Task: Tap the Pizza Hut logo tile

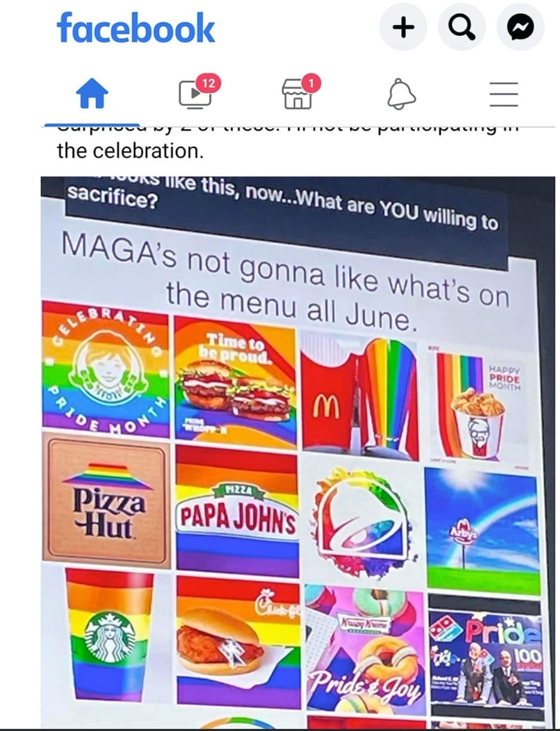Action: point(106,501)
